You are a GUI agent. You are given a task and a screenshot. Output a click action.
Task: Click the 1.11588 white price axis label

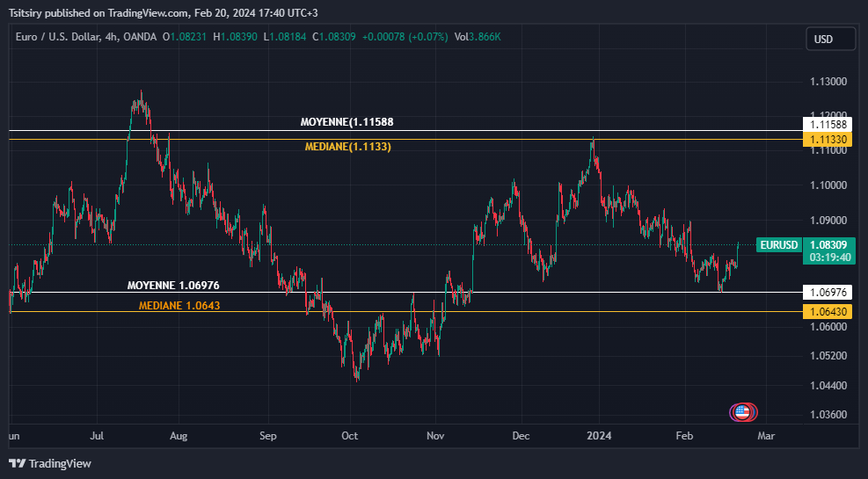828,125
